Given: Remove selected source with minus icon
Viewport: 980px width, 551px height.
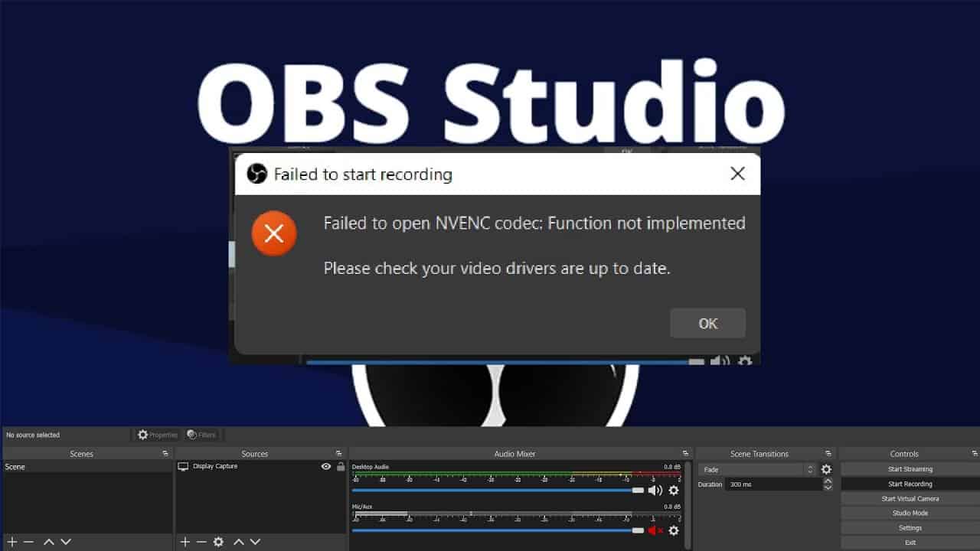Looking at the screenshot, I should (x=201, y=542).
